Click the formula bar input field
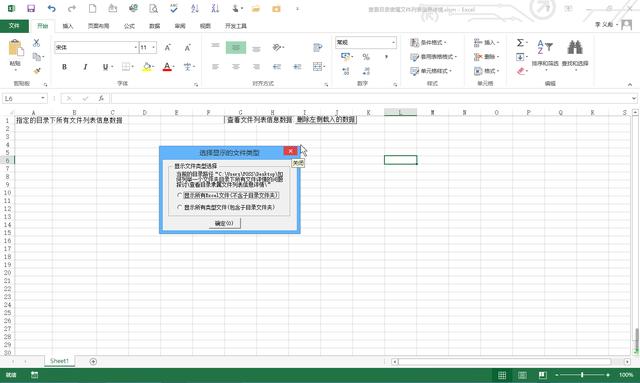The width and height of the screenshot is (640, 383). [372, 98]
